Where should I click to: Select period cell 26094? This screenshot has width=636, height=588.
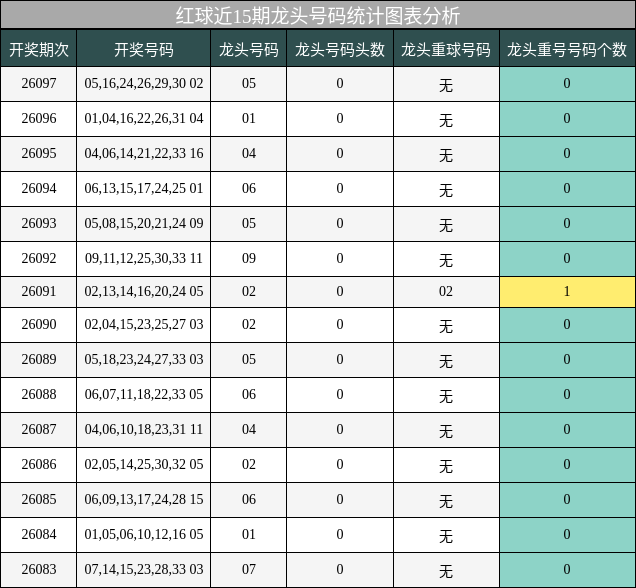coord(39,189)
